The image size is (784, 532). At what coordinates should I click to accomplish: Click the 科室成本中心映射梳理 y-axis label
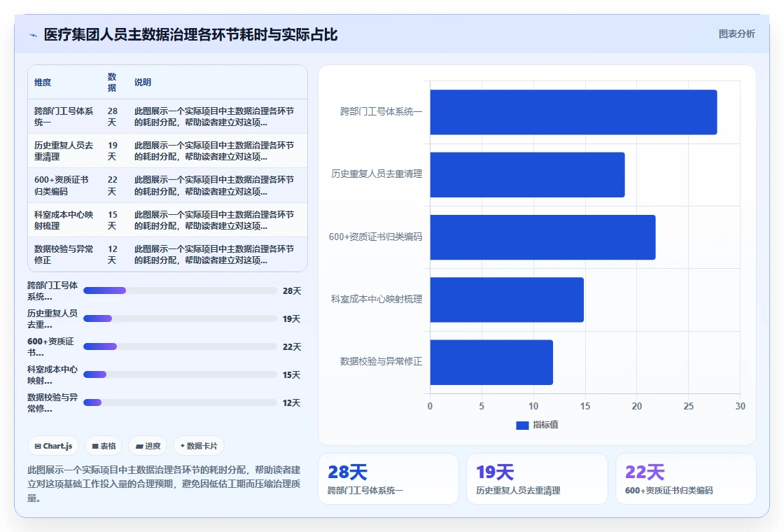click(x=377, y=299)
